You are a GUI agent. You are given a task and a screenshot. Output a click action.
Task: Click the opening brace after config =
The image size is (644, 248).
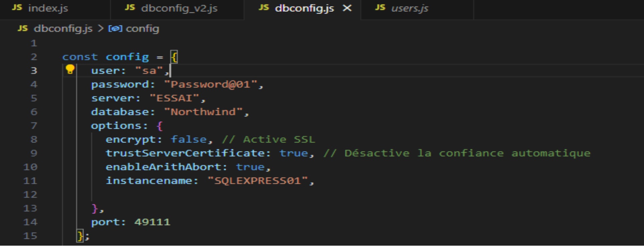click(x=174, y=57)
